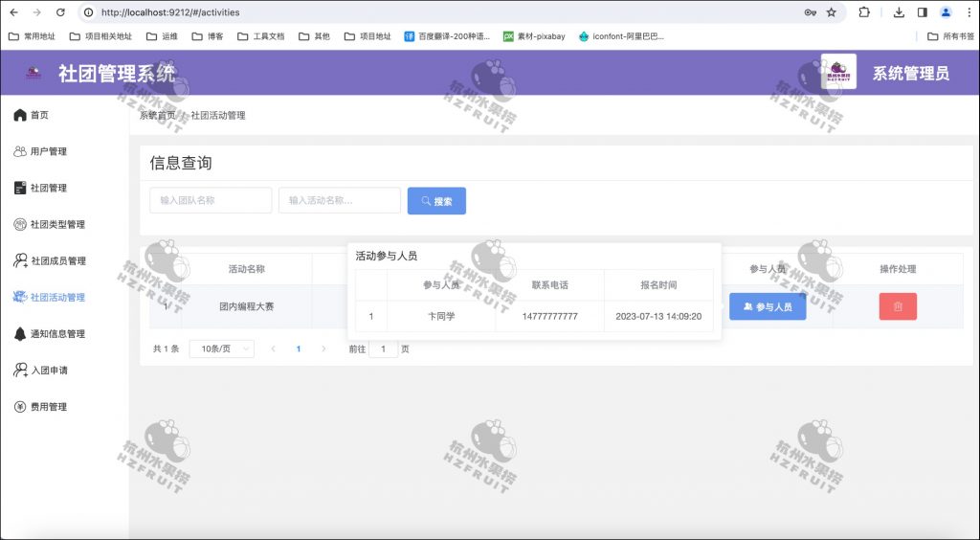Click the 2023-07-13 14:09:20 signup time cell

coord(658,316)
